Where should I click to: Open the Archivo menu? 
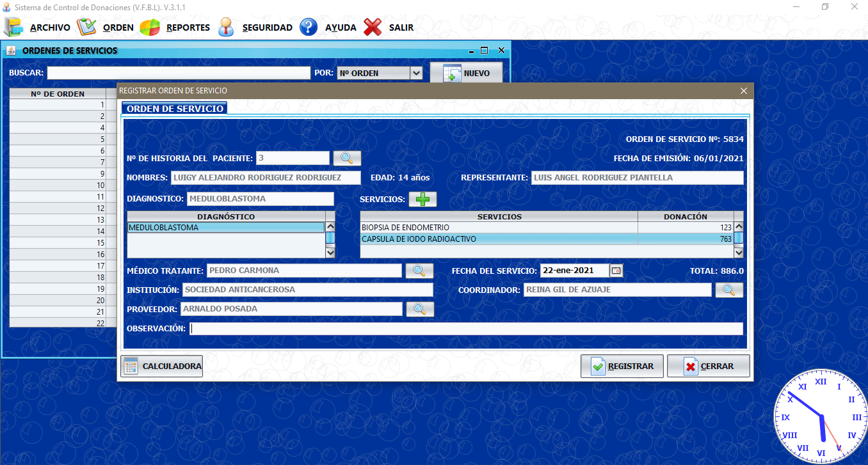[38, 28]
